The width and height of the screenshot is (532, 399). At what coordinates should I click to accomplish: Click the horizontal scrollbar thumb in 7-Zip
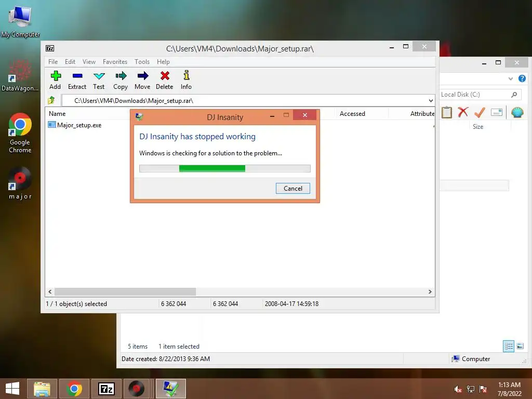coord(125,291)
